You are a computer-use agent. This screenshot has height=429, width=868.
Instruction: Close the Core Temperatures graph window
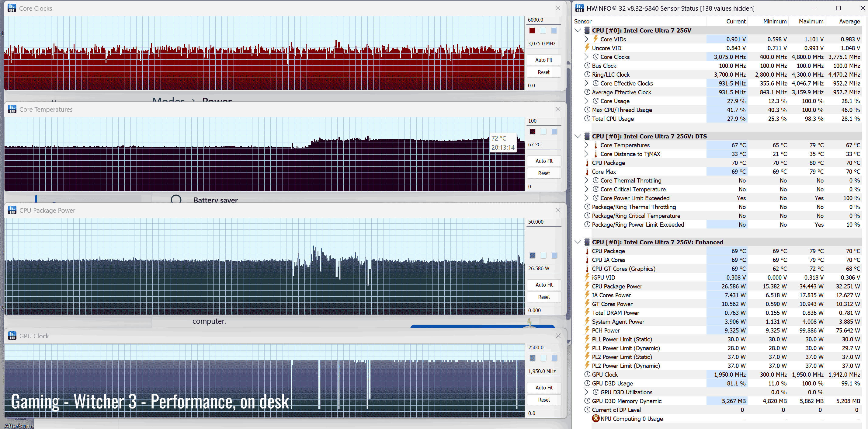558,109
